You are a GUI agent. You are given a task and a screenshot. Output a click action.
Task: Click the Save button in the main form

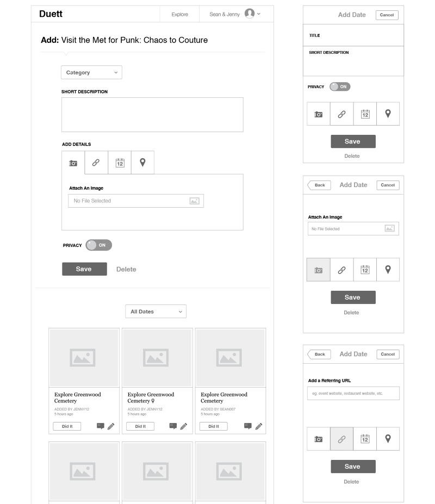pos(84,269)
